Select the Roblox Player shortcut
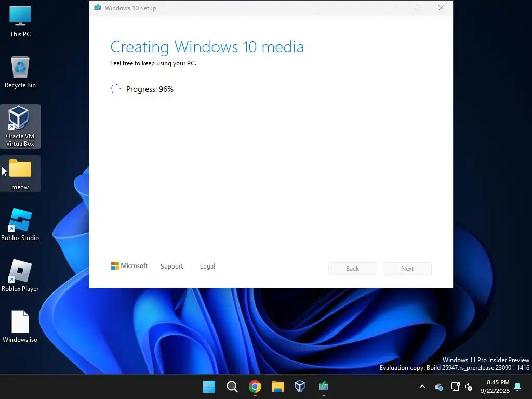 [20, 276]
